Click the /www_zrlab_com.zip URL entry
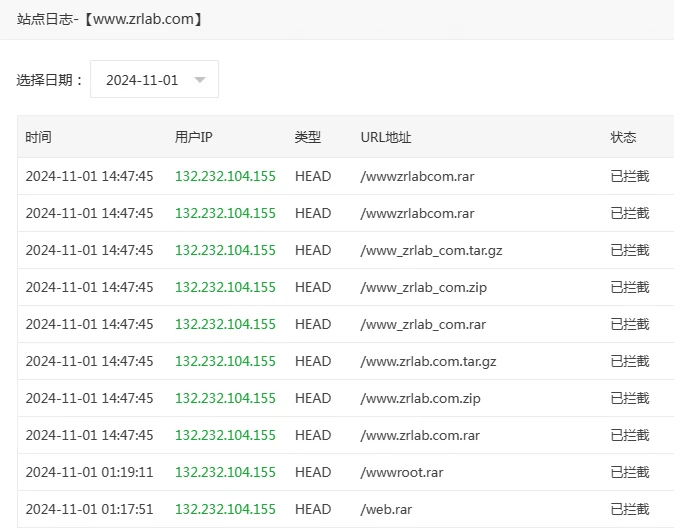 pos(423,287)
